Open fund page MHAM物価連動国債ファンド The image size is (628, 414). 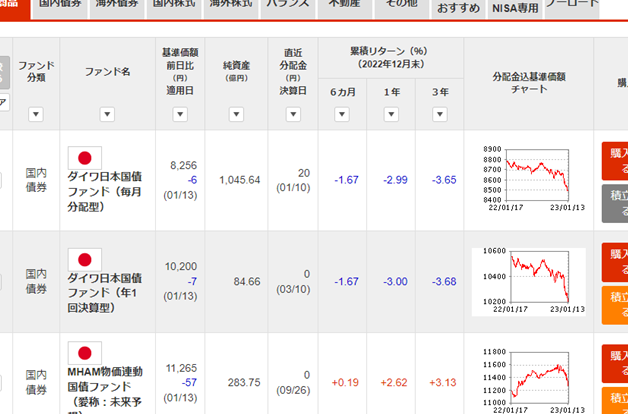(x=105, y=390)
